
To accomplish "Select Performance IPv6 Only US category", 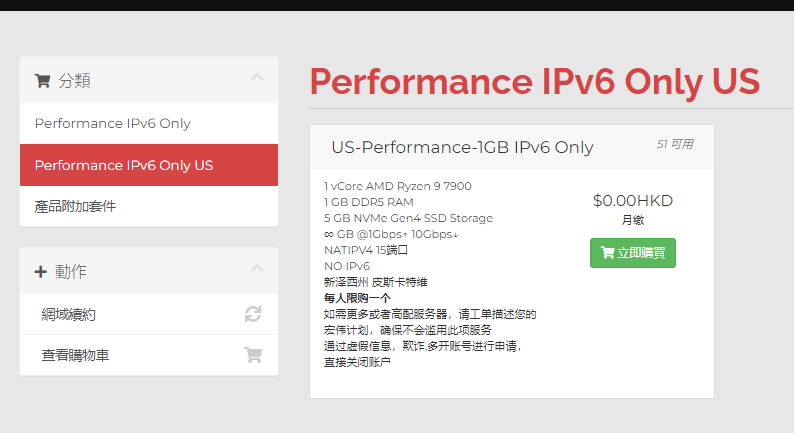I will (123, 165).
